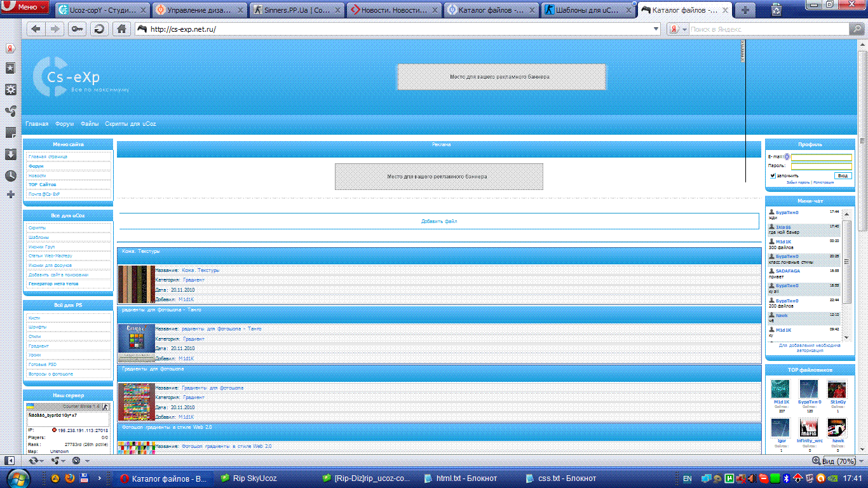The height and width of the screenshot is (488, 868).
Task: Open the address bar history dropdown arrow
Action: pyautogui.click(x=656, y=29)
